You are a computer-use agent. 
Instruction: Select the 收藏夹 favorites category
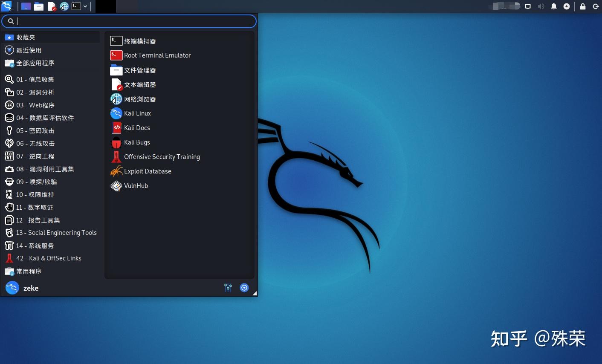26,37
